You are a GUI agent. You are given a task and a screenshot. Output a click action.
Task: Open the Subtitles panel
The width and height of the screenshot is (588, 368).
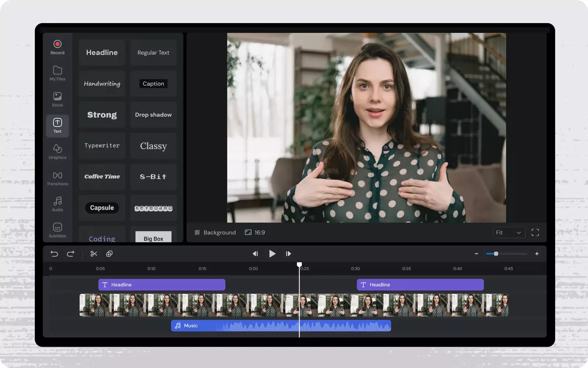[57, 230]
